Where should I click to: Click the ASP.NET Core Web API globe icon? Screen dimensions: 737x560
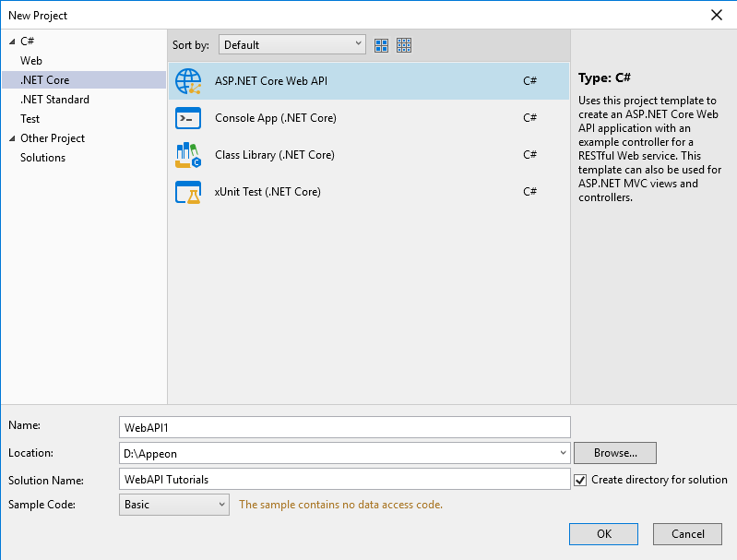[188, 81]
